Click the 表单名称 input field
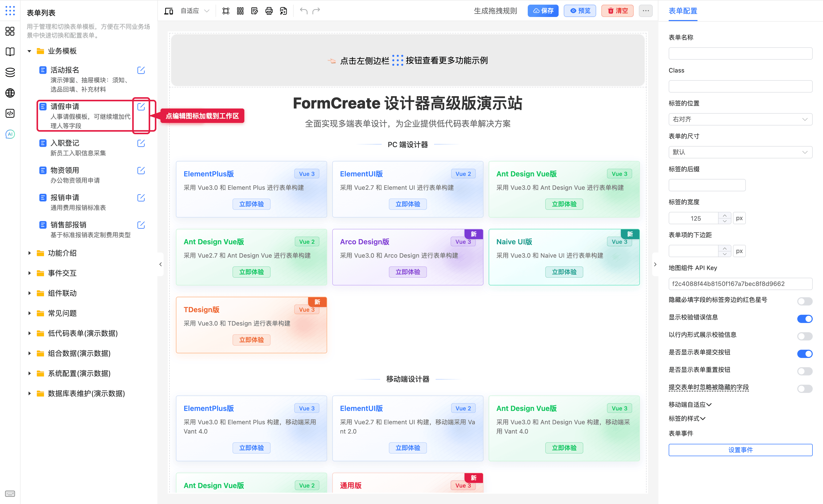The image size is (823, 504). point(740,53)
